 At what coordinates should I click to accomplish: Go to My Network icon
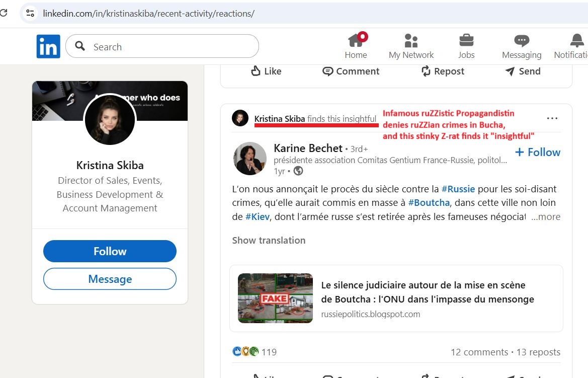pos(411,40)
